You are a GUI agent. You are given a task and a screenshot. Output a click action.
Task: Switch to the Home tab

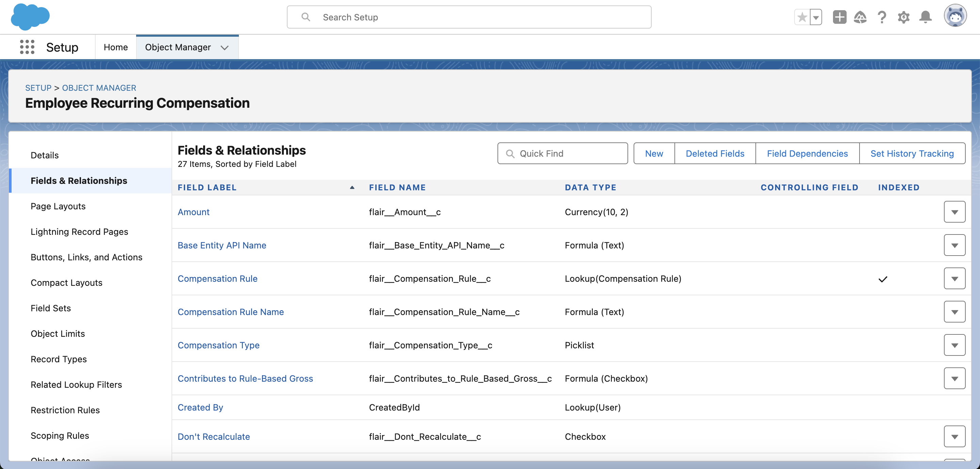point(115,47)
